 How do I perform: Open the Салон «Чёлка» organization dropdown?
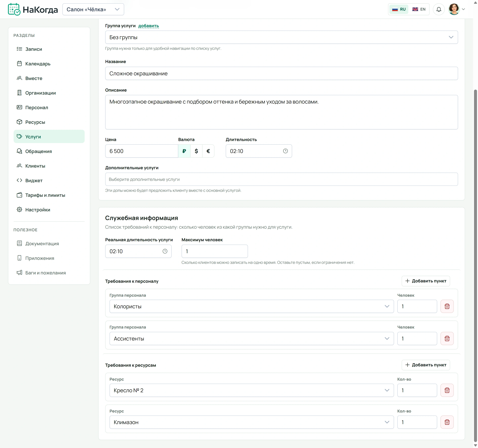coord(93,9)
